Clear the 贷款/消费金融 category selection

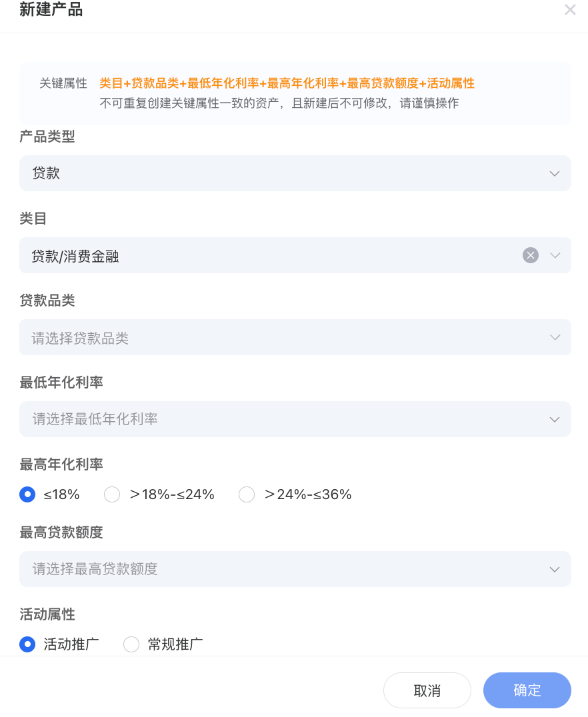tap(530, 255)
